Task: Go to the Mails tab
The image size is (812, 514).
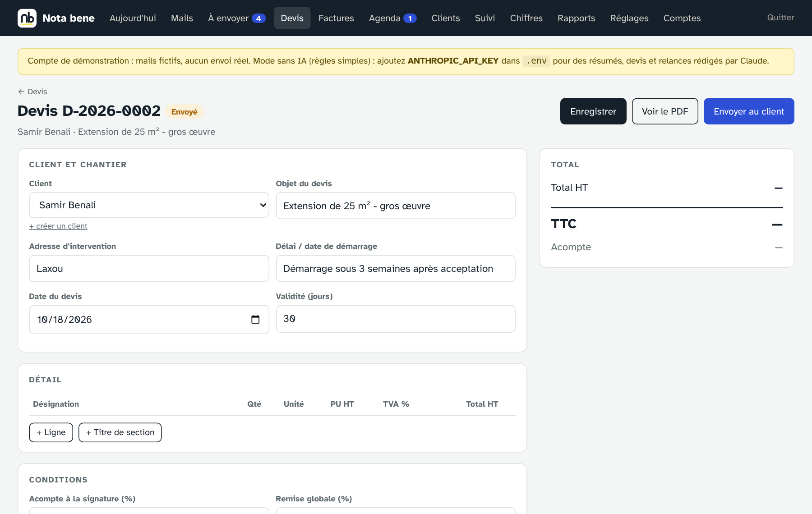Action: 182,18
